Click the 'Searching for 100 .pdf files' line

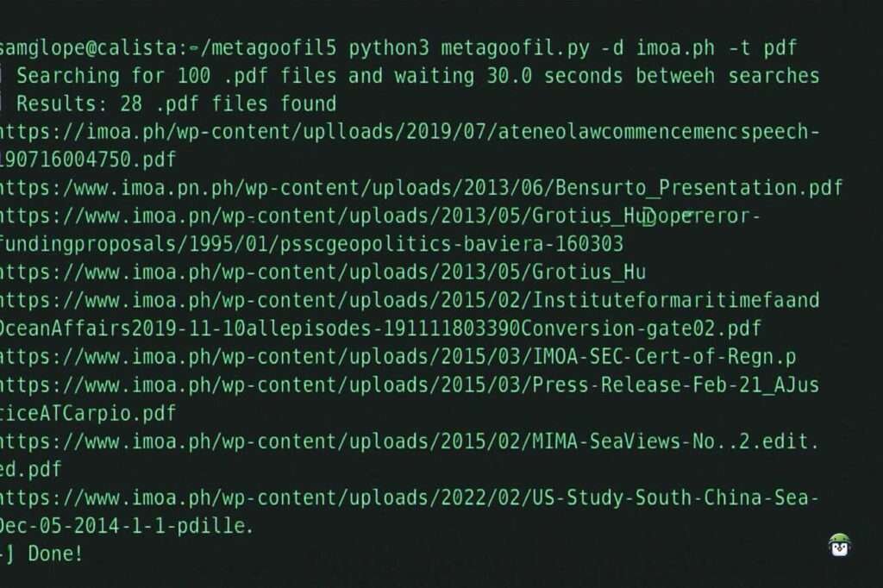coord(417,76)
